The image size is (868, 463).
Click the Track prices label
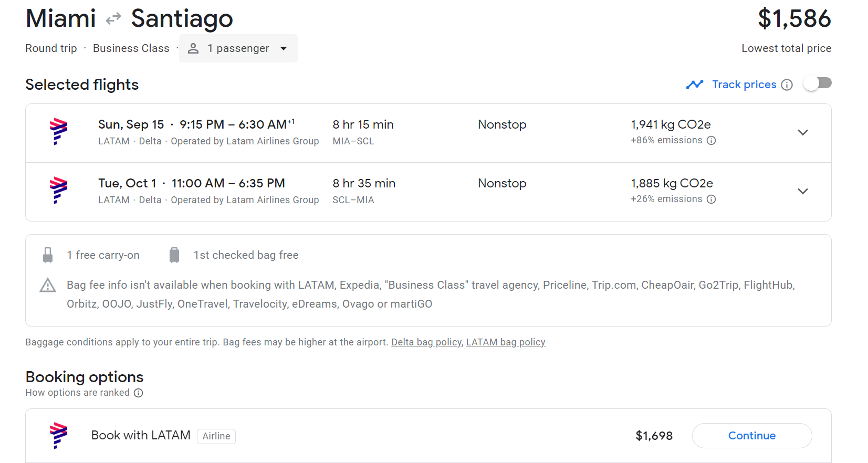pyautogui.click(x=744, y=85)
